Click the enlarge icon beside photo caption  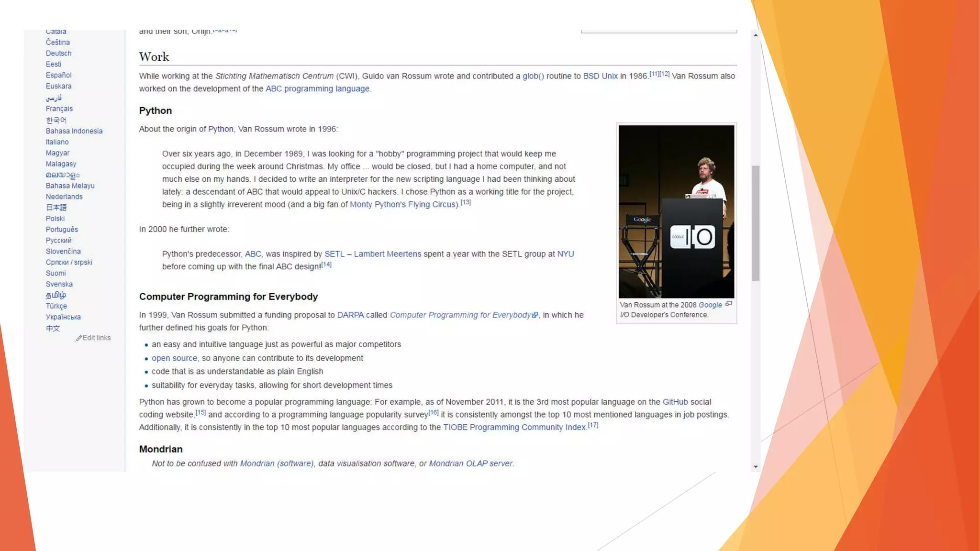point(728,304)
